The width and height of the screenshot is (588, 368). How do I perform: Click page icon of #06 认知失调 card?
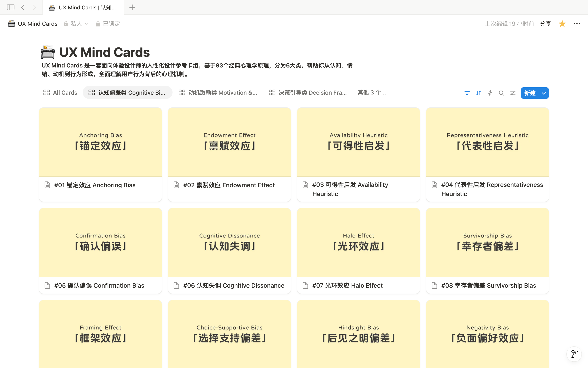pos(176,285)
